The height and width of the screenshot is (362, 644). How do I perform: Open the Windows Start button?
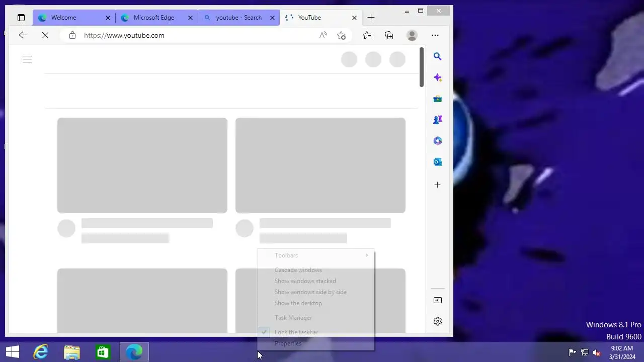tap(13, 352)
